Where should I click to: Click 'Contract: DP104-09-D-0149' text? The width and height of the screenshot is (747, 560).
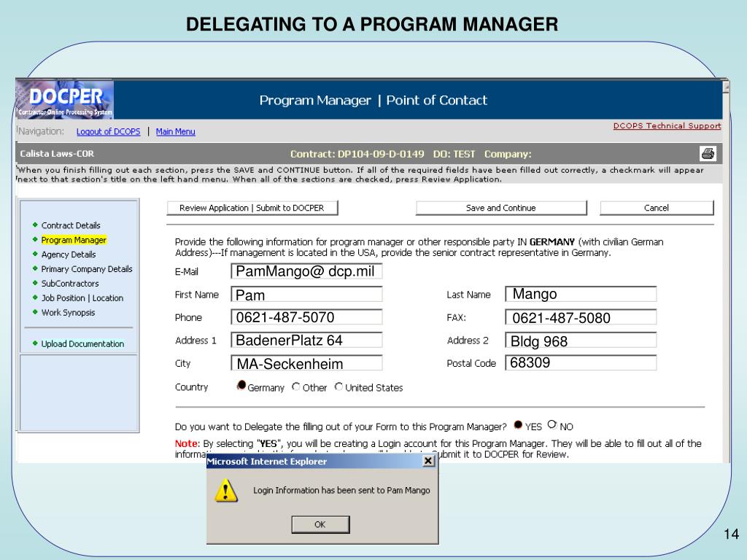(x=357, y=155)
